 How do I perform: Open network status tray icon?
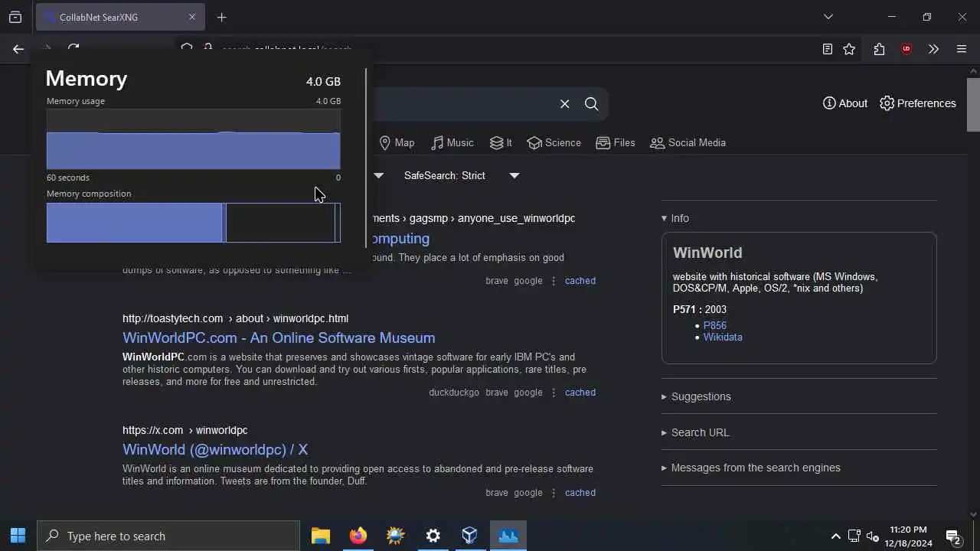[x=854, y=536]
